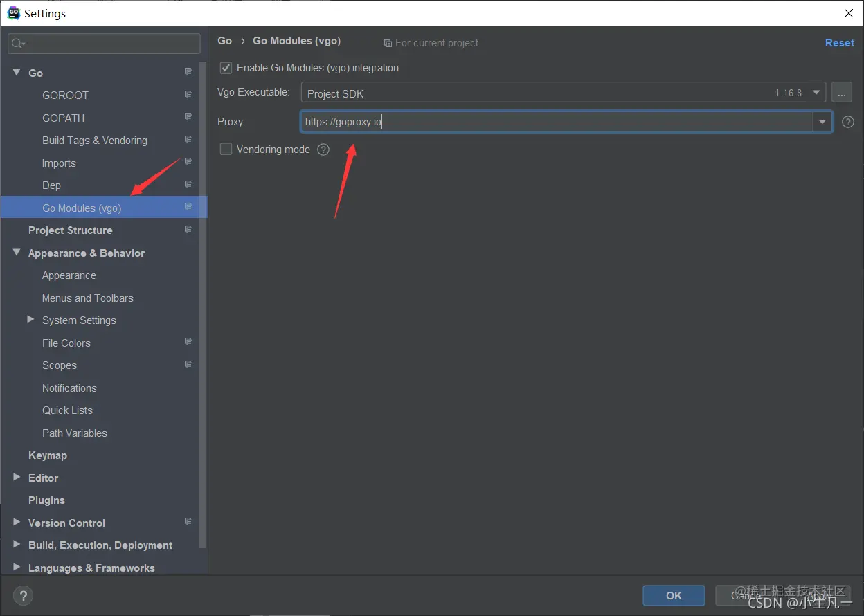This screenshot has width=864, height=616.
Task: Click the project icon beside Build Tags & Vendoring
Action: click(188, 140)
